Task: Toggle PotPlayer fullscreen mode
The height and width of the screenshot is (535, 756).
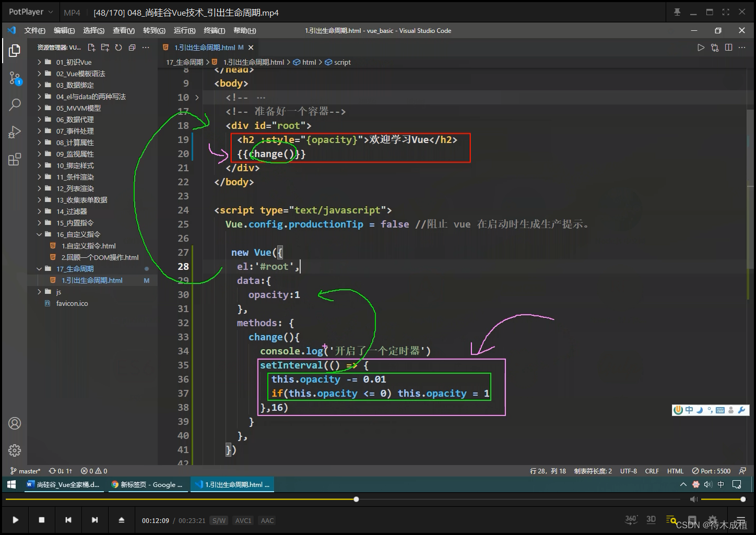Action: click(x=726, y=12)
